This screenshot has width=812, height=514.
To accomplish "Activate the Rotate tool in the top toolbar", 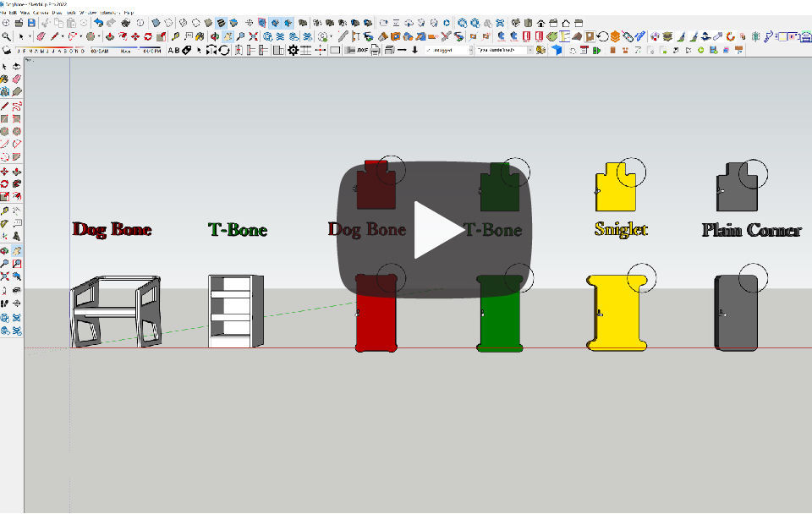I will pos(148,36).
